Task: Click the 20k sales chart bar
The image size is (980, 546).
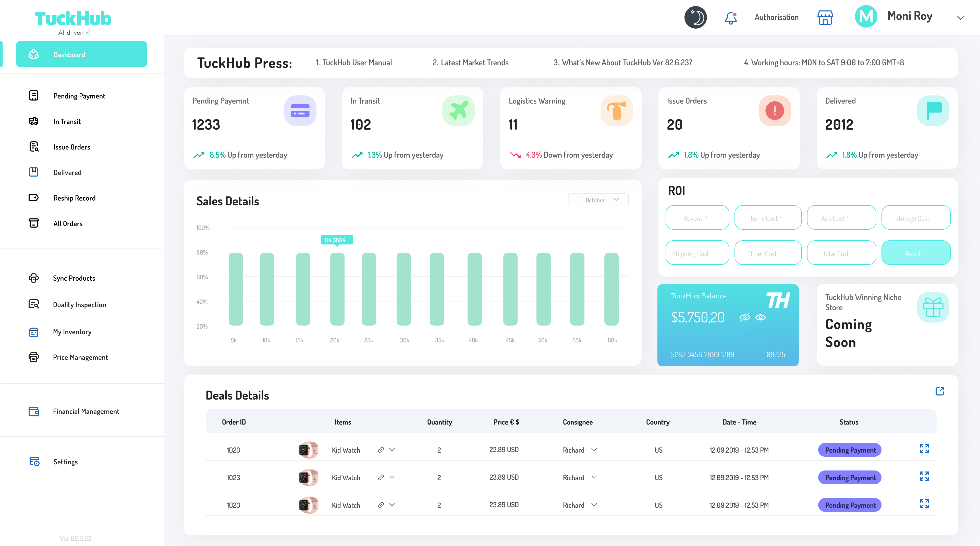Action: [337, 289]
